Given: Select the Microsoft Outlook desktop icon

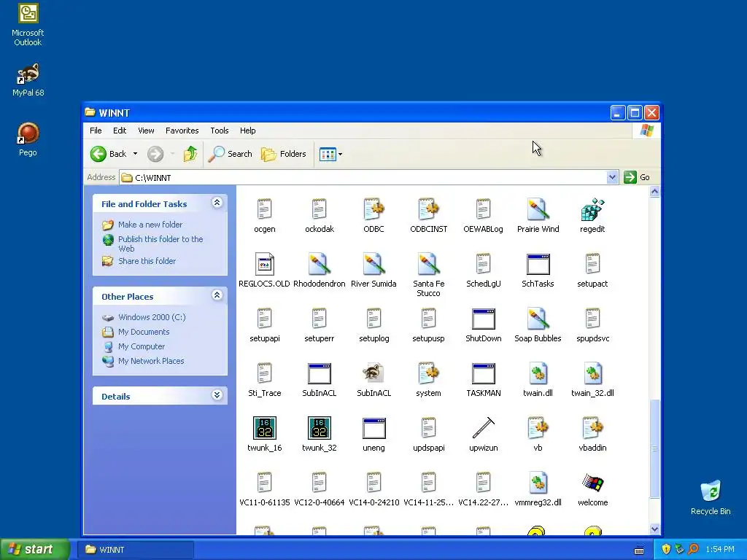Looking at the screenshot, I should (x=28, y=25).
